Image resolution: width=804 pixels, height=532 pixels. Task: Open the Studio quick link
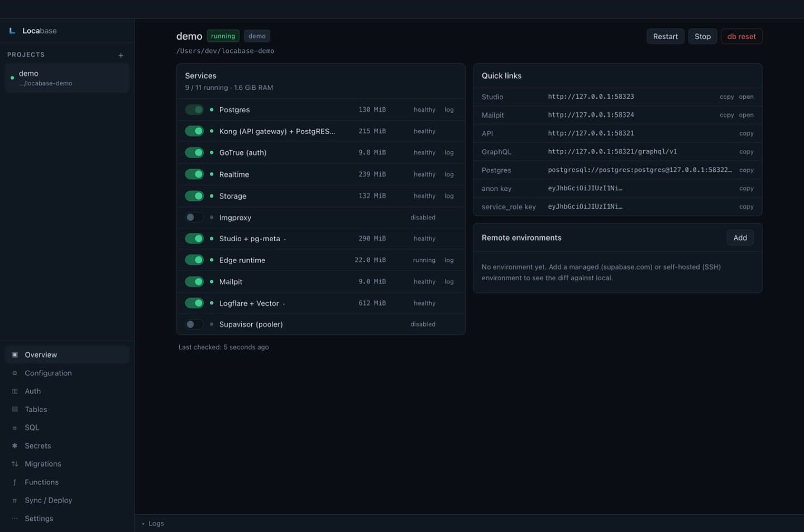coord(746,97)
